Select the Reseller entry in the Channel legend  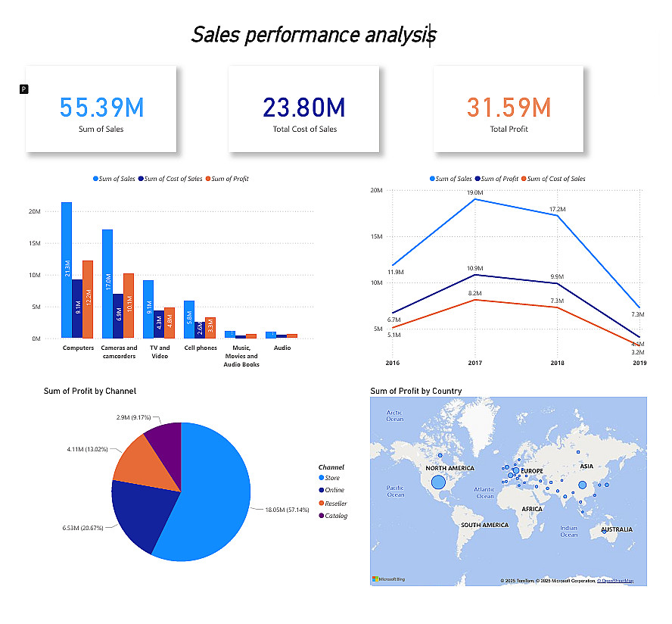(333, 504)
